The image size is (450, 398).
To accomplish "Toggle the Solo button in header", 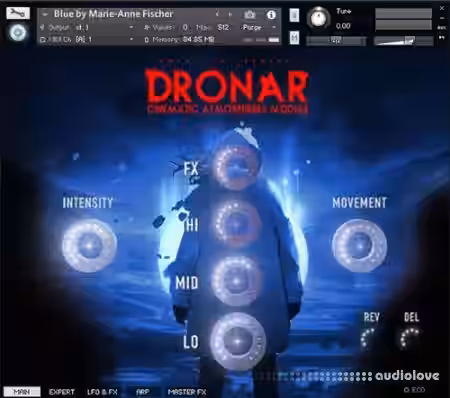I will tap(294, 15).
